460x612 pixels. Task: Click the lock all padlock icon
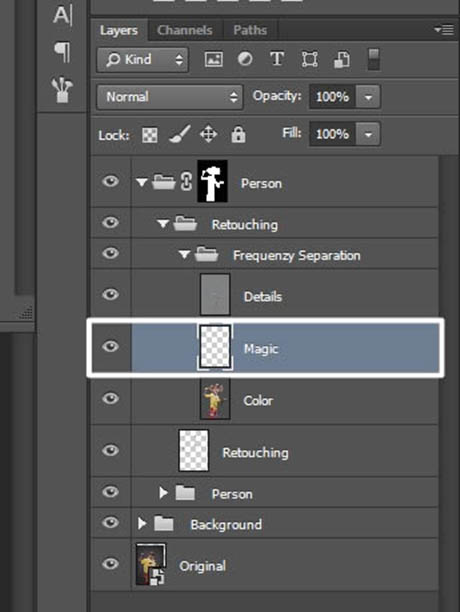[238, 135]
